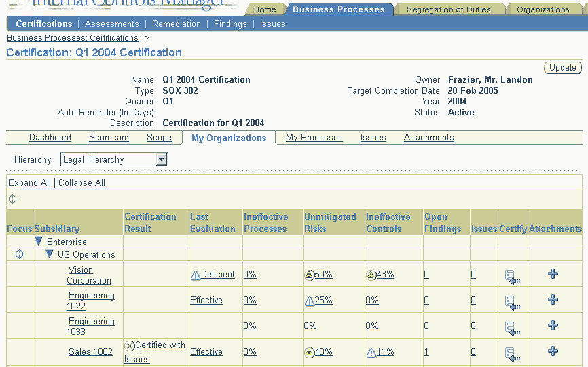The width and height of the screenshot is (588, 367).
Task: Click the Certified with Issues link
Action: click(x=155, y=352)
